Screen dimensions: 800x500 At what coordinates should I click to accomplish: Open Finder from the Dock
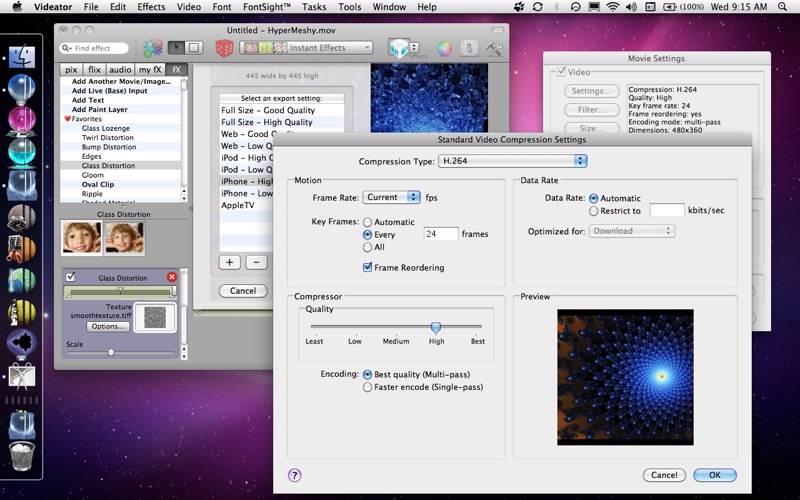pos(22,57)
